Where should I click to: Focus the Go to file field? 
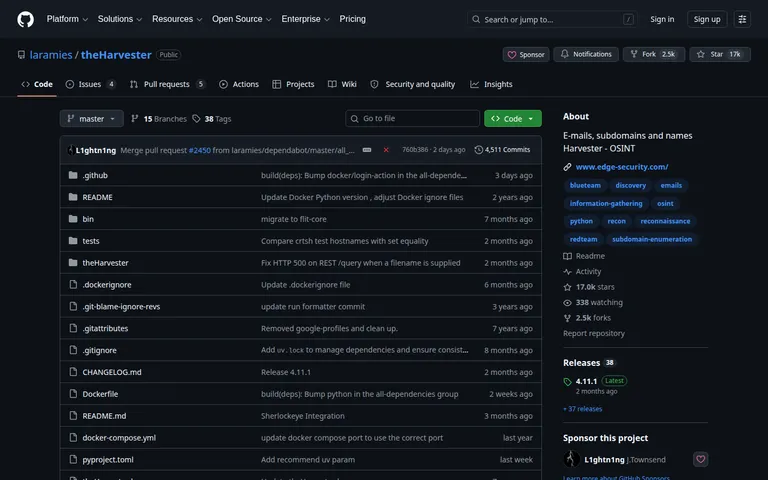[x=412, y=119]
